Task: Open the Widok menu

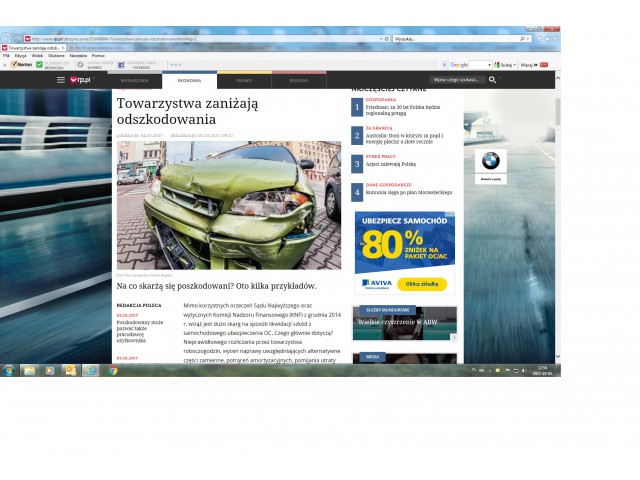Action: (x=37, y=55)
